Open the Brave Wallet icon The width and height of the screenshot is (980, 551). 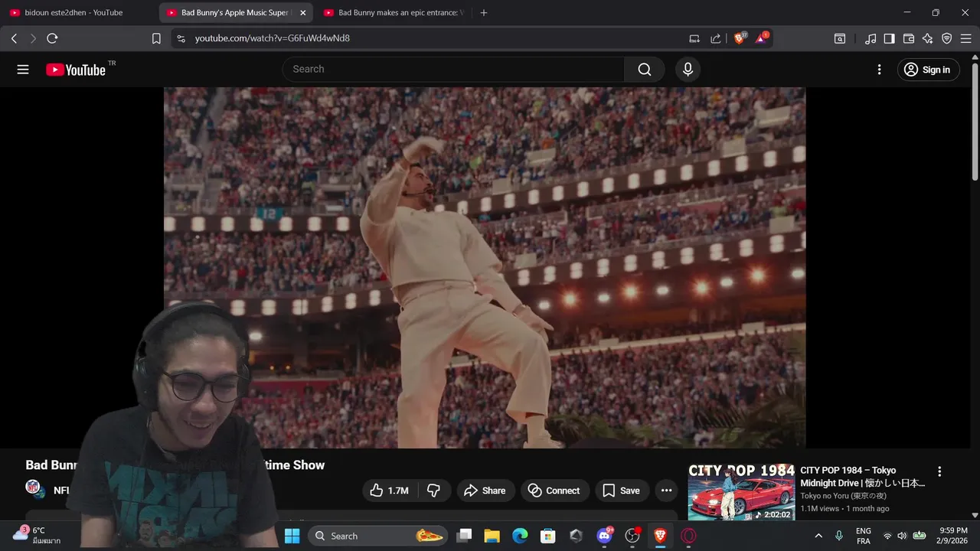tap(909, 38)
